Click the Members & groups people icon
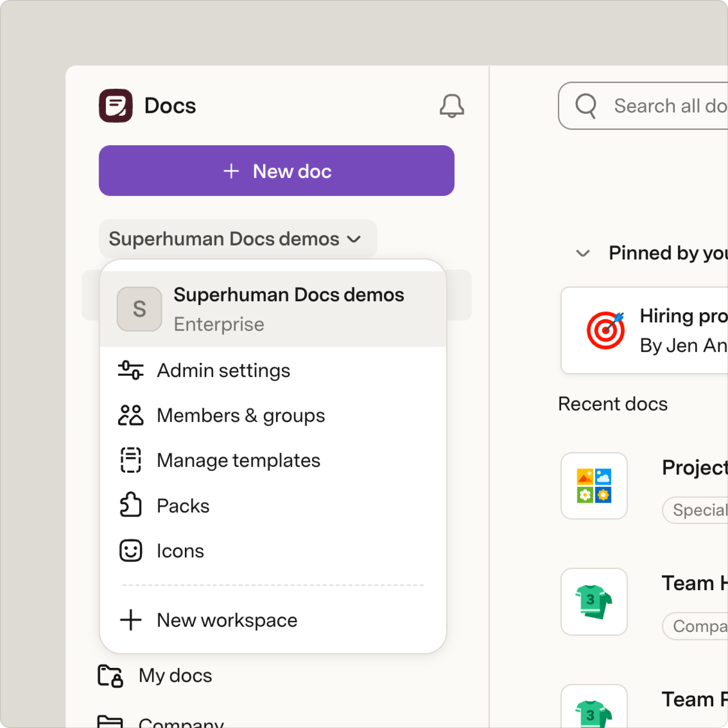The image size is (728, 728). pyautogui.click(x=130, y=415)
